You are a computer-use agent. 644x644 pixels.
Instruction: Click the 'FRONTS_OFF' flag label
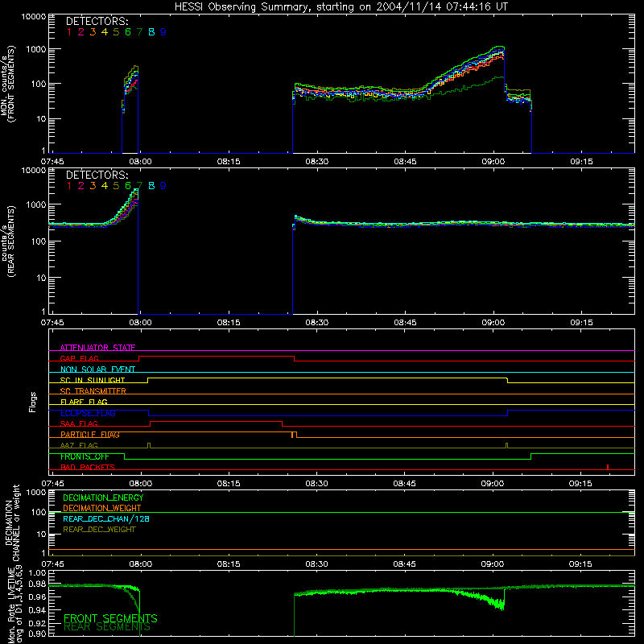[85, 456]
